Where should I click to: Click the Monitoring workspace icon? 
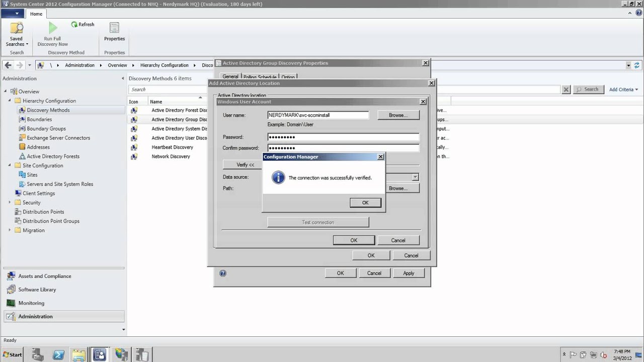(11, 303)
